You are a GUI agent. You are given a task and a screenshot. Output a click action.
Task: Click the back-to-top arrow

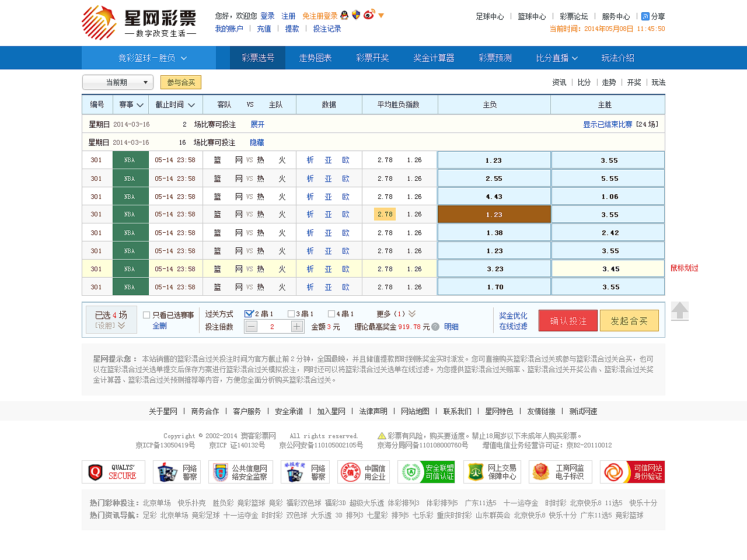coord(679,311)
